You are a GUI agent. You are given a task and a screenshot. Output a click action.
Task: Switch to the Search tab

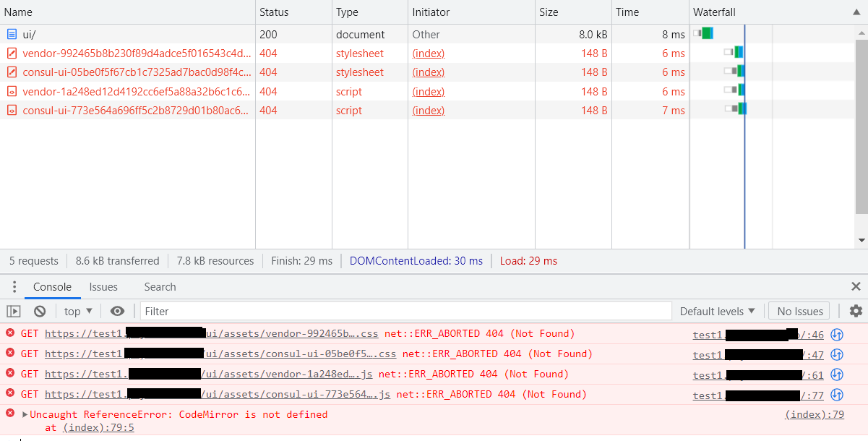coord(160,287)
